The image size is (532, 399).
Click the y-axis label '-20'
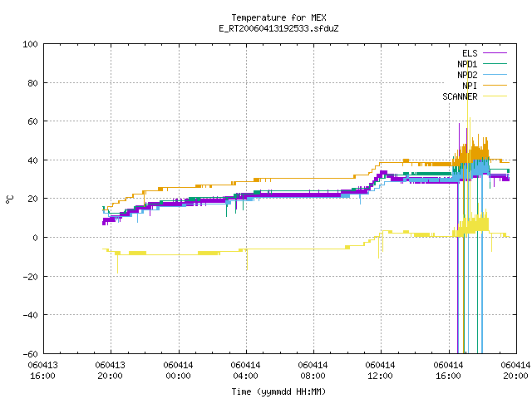[x=30, y=277]
